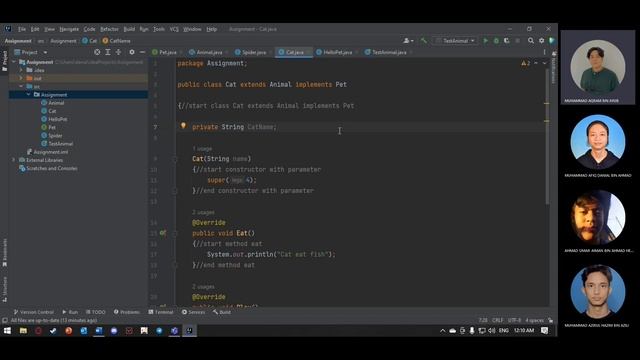The height and width of the screenshot is (360, 640).
Task: Open the warnings indicator in editor corner
Action: 525,63
